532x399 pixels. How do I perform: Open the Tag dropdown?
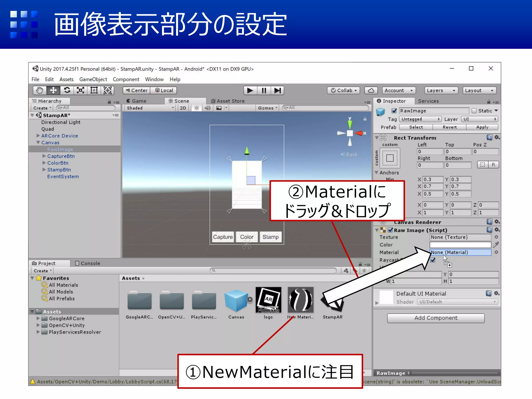point(420,119)
